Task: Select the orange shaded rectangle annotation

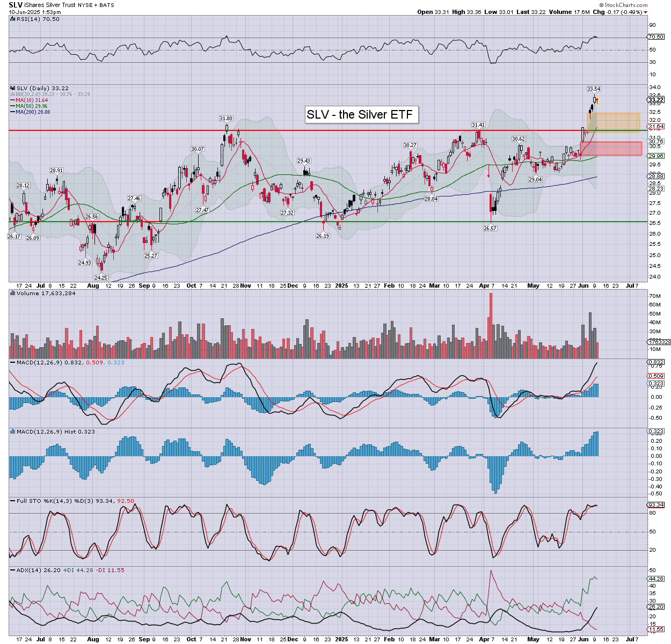Action: (x=613, y=122)
